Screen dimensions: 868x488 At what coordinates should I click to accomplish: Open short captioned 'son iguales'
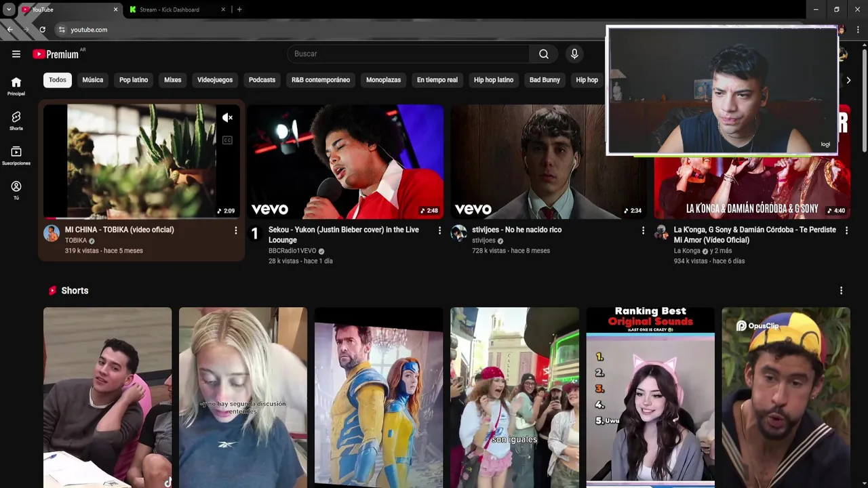(515, 398)
